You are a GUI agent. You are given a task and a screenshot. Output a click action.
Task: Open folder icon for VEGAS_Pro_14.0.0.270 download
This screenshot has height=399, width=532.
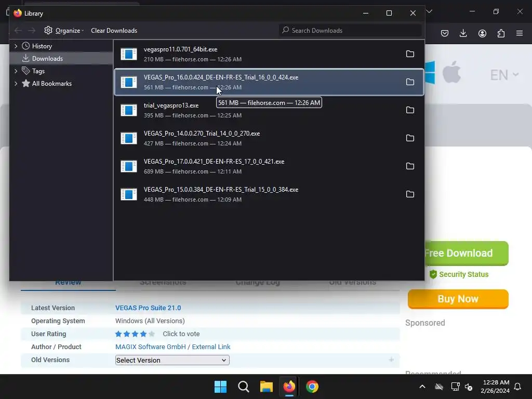(x=410, y=138)
